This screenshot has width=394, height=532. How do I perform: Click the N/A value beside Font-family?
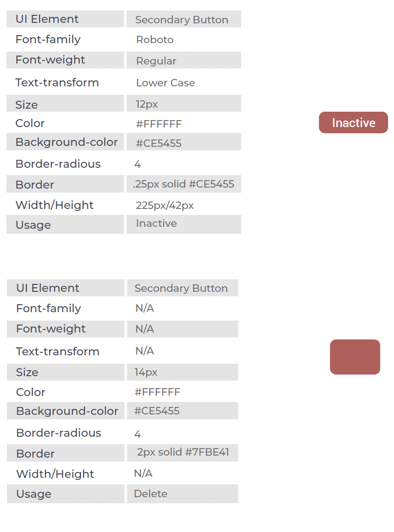[144, 308]
